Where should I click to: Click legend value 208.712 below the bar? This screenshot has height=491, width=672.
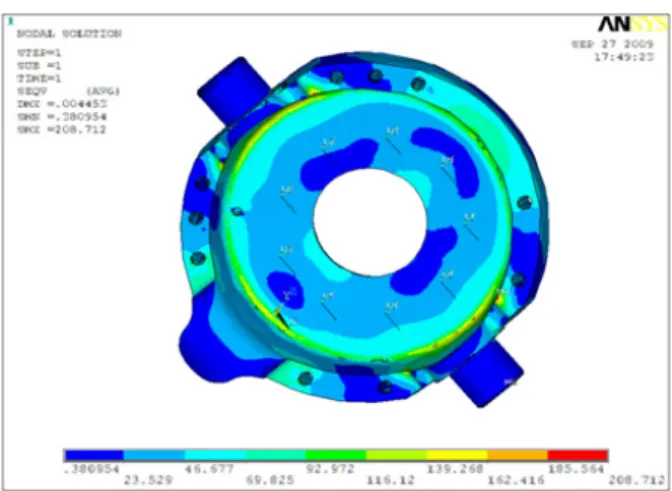(638, 480)
